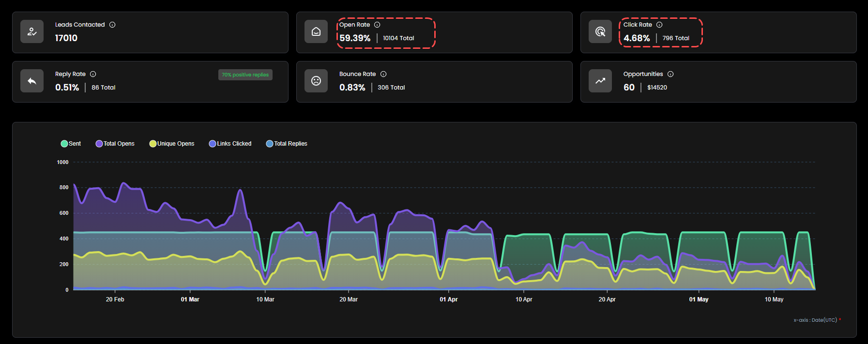
Task: Toggle Links Clicked legend item
Action: click(230, 144)
